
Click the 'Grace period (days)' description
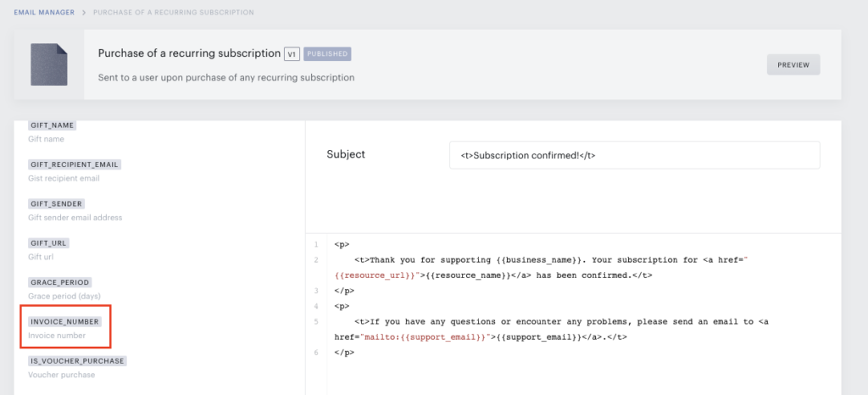pos(64,296)
